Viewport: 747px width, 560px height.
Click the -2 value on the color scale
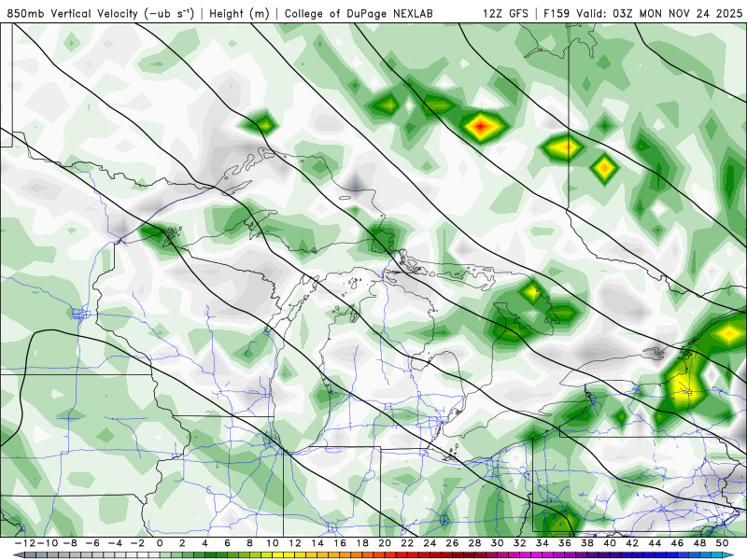(x=137, y=543)
